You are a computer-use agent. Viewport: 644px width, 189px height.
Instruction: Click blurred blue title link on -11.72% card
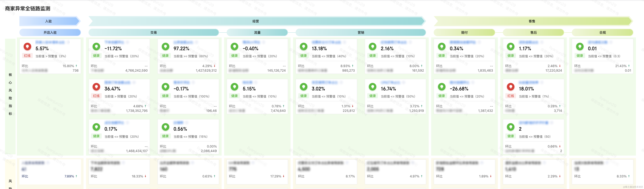point(114,42)
